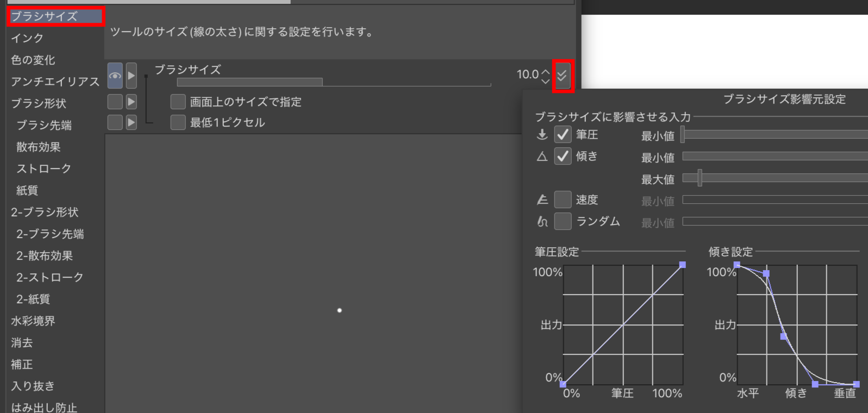Expand the arrow button beside 画面上のサイズで指定
868x413 pixels.
pos(131,102)
